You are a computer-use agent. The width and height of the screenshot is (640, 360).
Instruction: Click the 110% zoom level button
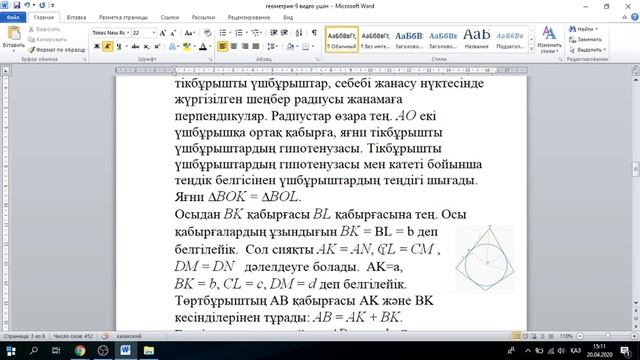(566, 336)
